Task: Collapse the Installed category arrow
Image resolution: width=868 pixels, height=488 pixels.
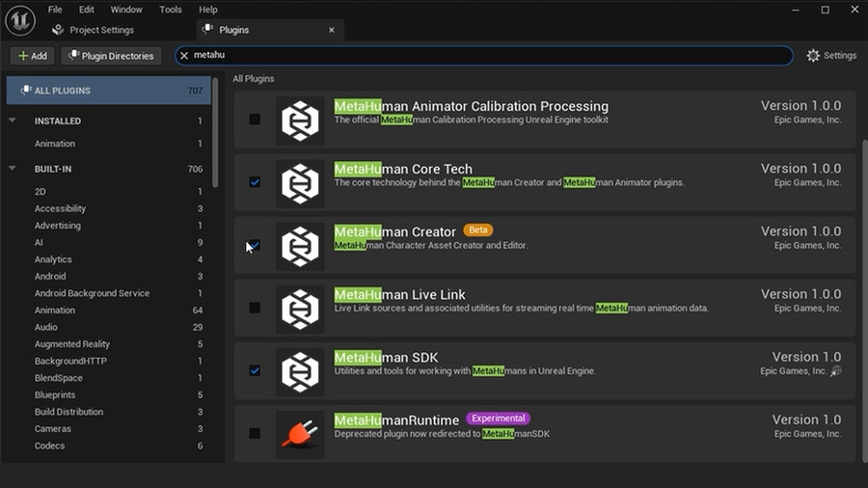Action: click(13, 121)
